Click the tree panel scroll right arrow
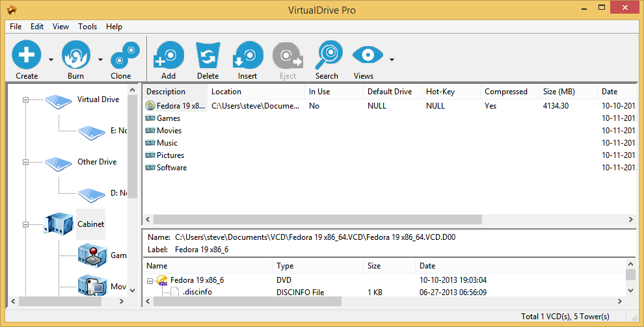644x327 pixels. 122,301
